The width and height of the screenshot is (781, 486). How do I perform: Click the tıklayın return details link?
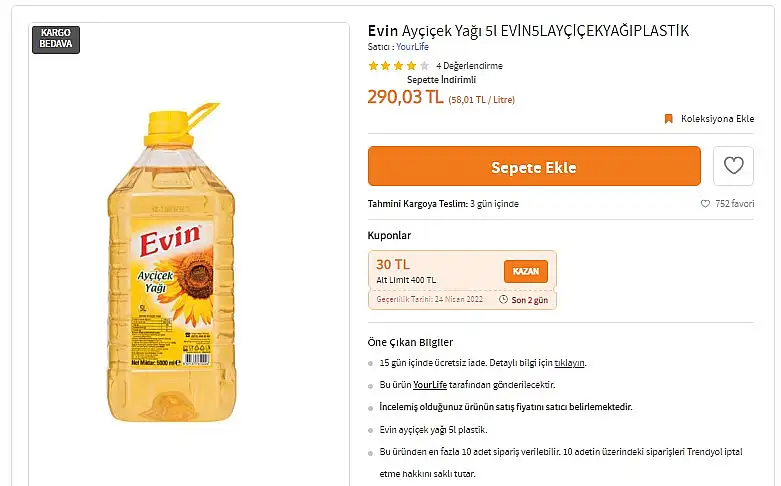coord(569,363)
